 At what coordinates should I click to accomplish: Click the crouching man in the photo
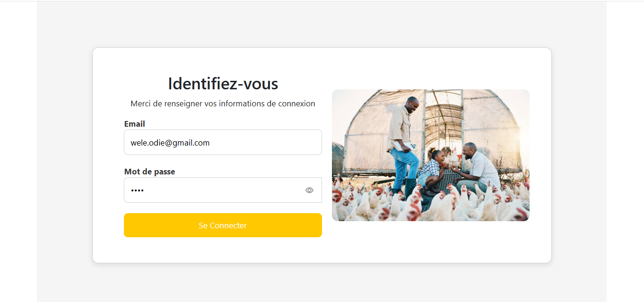478,166
